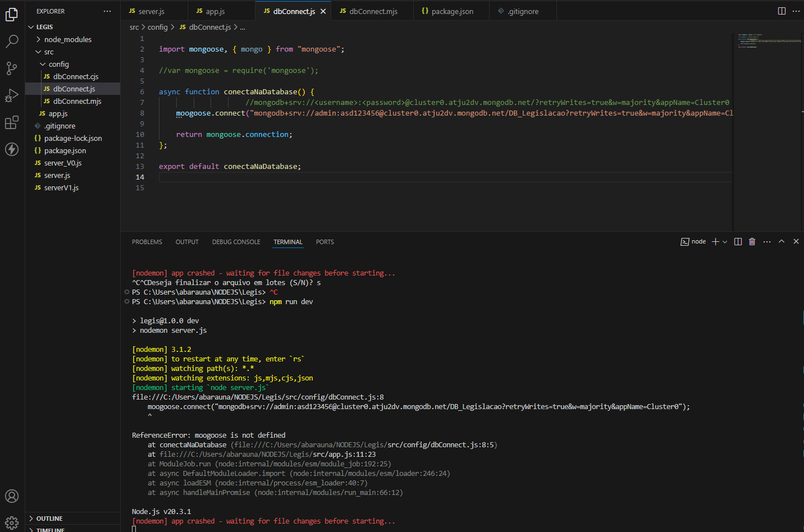Open server_V0.js in the Explorer
The height and width of the screenshot is (532, 804).
[73, 163]
